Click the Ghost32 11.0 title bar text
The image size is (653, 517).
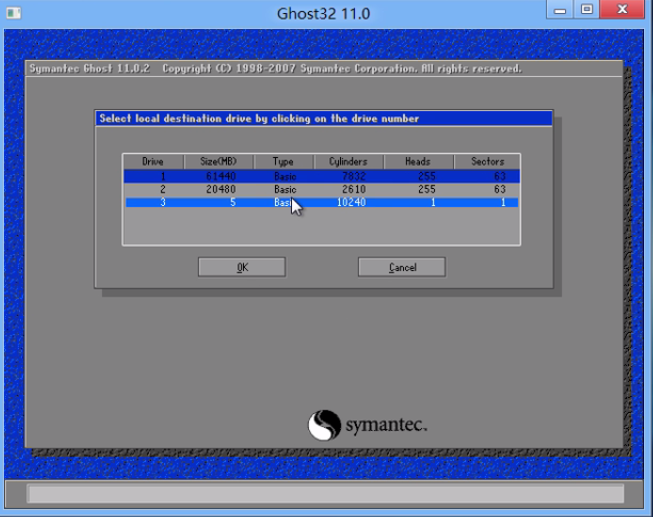pos(324,14)
